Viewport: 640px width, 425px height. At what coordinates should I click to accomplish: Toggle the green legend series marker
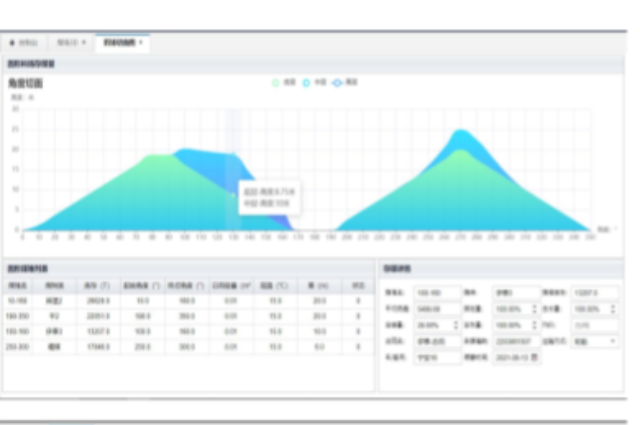276,82
